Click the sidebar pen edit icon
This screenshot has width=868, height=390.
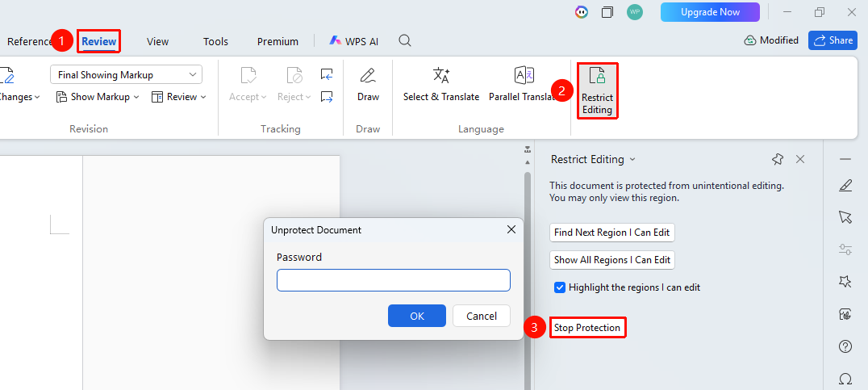tap(845, 187)
